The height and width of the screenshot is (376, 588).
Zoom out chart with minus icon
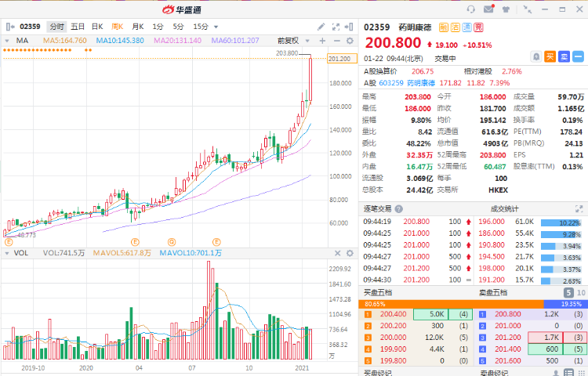(337, 41)
